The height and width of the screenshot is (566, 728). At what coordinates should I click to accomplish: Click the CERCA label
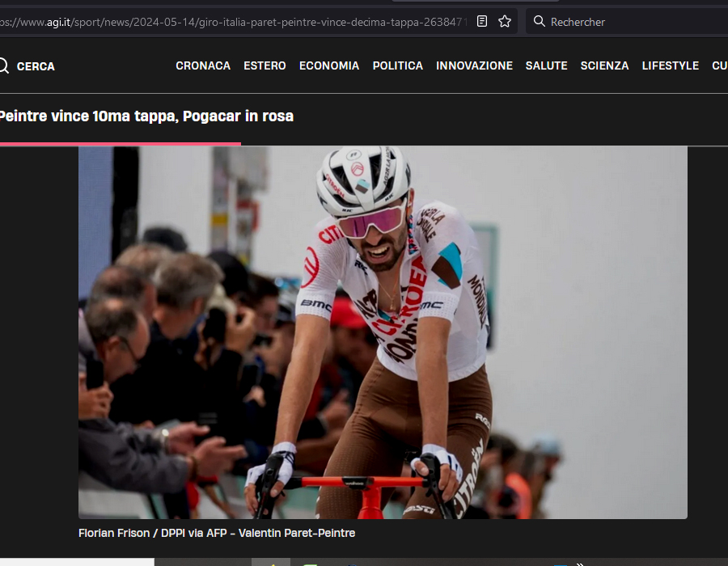(x=36, y=66)
